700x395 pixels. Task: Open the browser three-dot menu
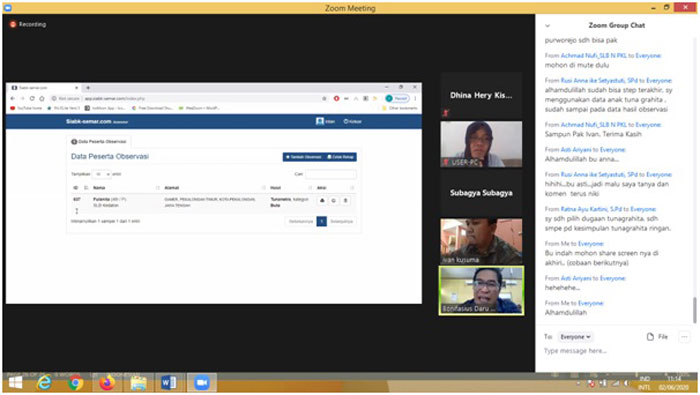[x=415, y=98]
